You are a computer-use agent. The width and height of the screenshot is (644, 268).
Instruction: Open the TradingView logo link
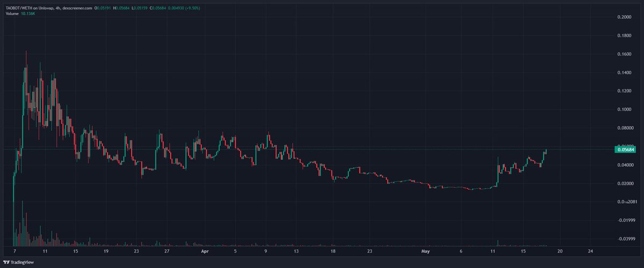[x=19, y=263]
